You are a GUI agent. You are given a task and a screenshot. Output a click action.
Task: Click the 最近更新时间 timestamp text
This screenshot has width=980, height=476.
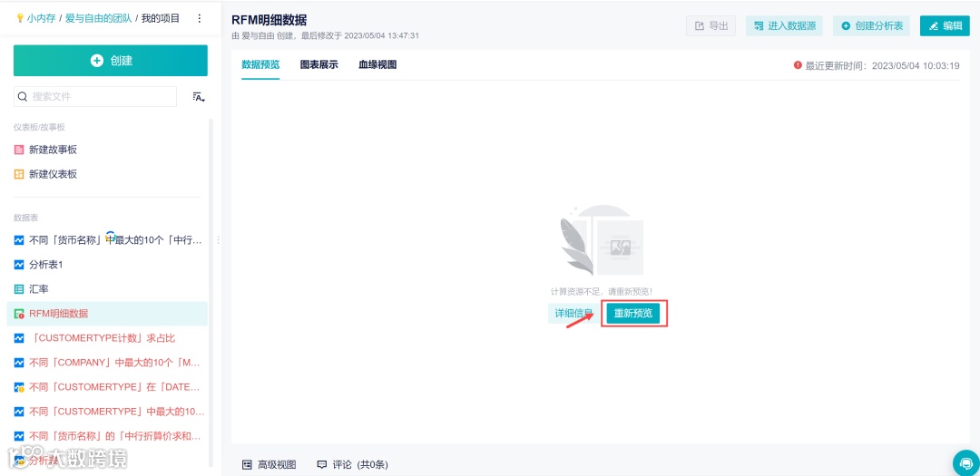882,65
